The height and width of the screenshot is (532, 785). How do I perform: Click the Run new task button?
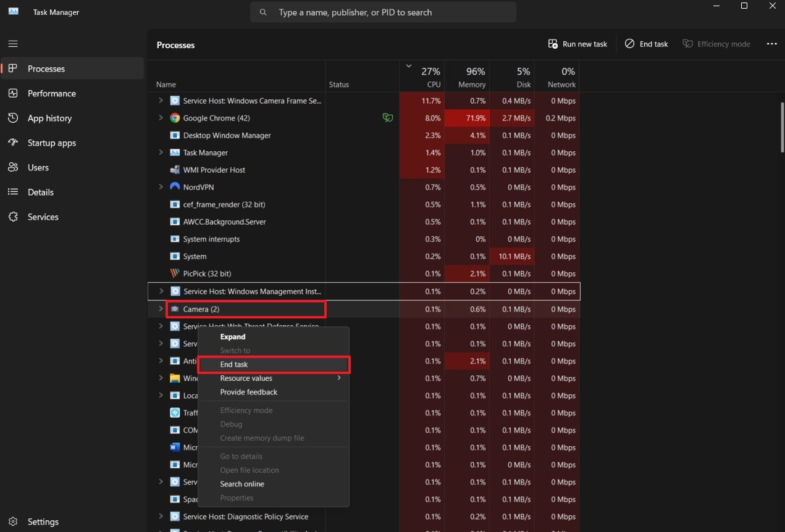pyautogui.click(x=577, y=44)
